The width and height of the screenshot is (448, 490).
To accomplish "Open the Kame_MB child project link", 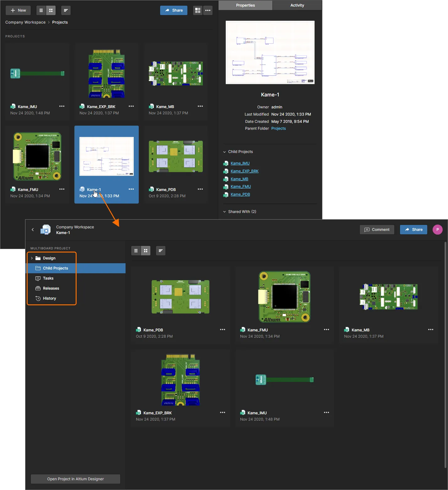I will 240,179.
